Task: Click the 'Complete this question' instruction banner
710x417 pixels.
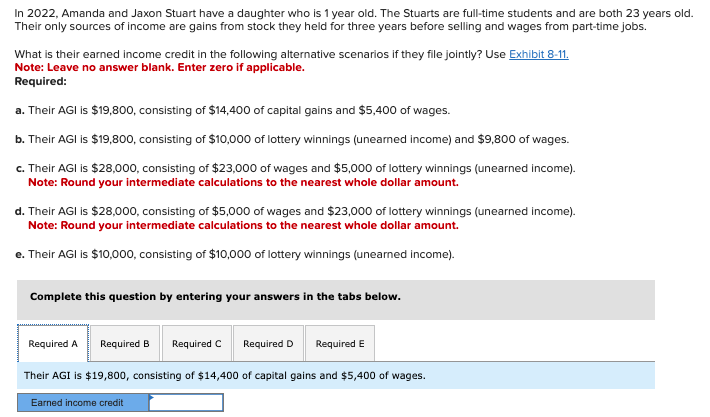Action: 336,300
